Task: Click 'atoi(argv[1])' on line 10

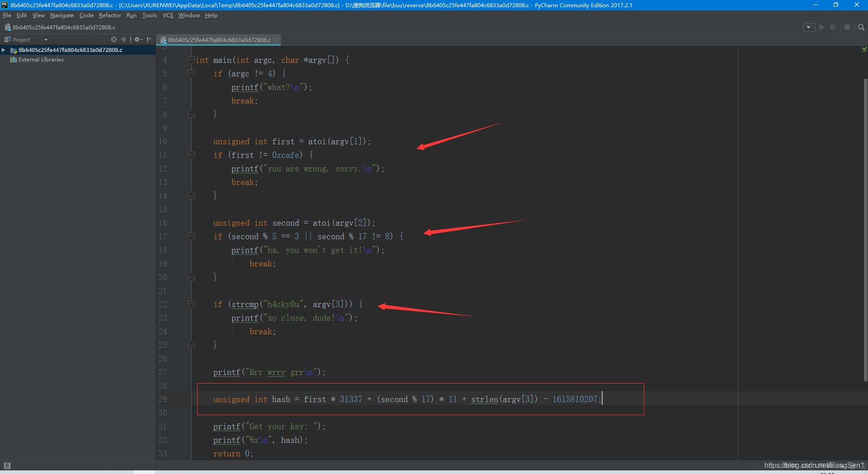Action: tap(337, 142)
